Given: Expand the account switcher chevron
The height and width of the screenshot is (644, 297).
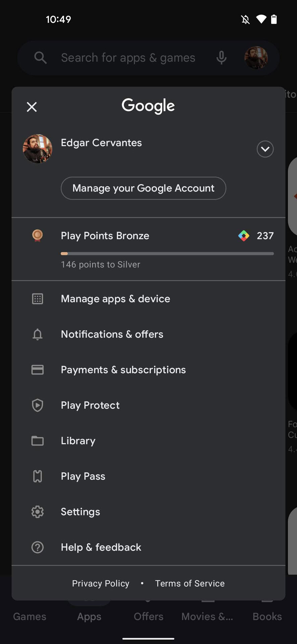Looking at the screenshot, I should (265, 149).
